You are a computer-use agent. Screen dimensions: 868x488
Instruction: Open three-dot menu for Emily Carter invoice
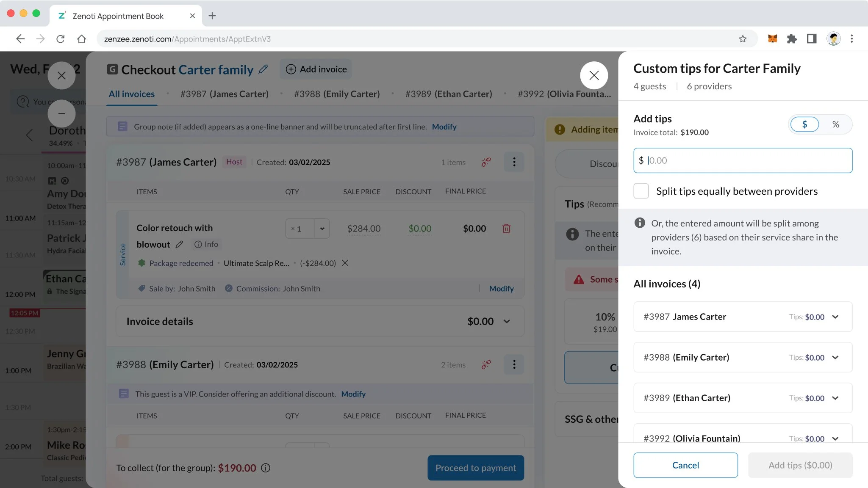tap(514, 364)
